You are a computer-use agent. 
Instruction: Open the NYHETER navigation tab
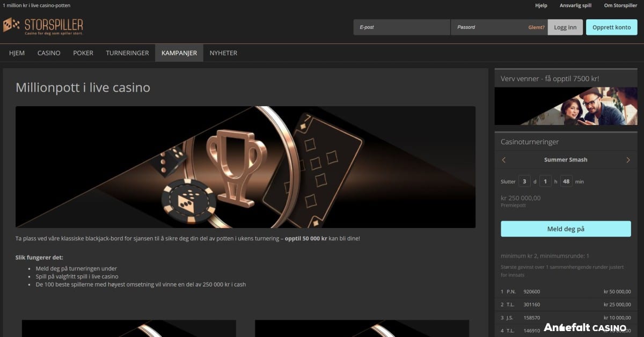coord(223,53)
